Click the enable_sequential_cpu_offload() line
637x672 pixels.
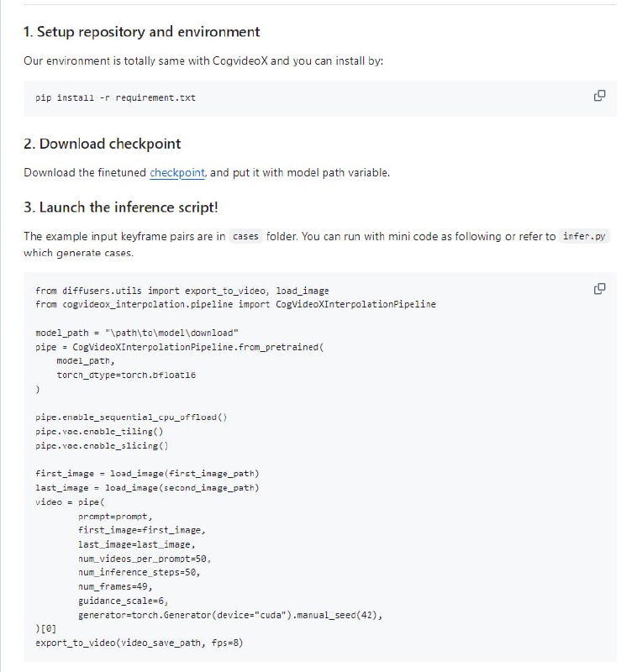(131, 417)
